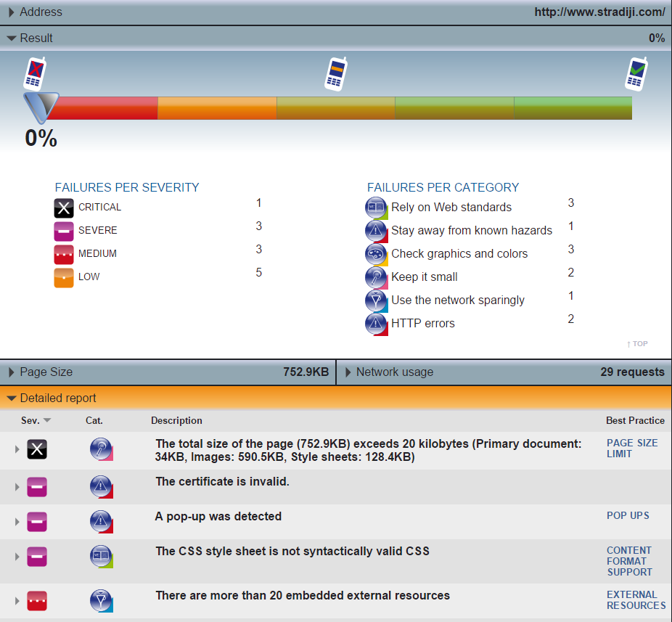Click the red segment of the score bar
The image size is (672, 622).
tap(103, 108)
